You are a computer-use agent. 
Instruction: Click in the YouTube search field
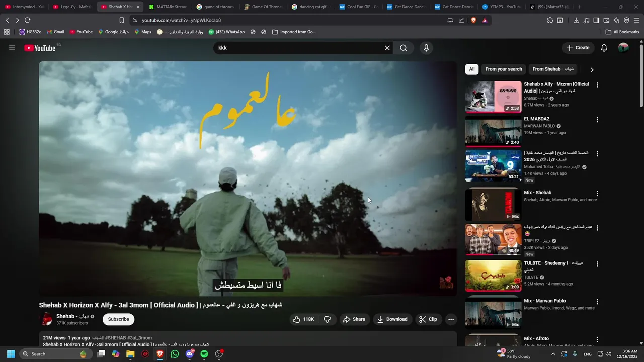(x=299, y=48)
